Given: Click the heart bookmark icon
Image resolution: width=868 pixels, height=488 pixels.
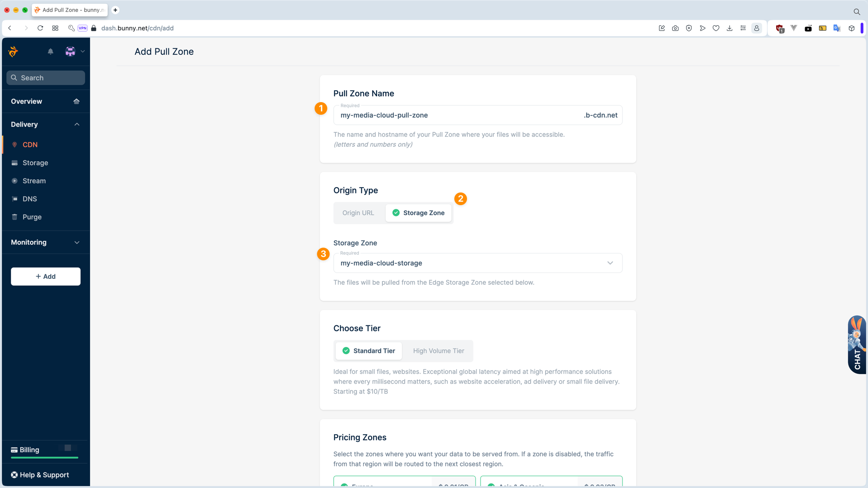Looking at the screenshot, I should click(x=716, y=28).
